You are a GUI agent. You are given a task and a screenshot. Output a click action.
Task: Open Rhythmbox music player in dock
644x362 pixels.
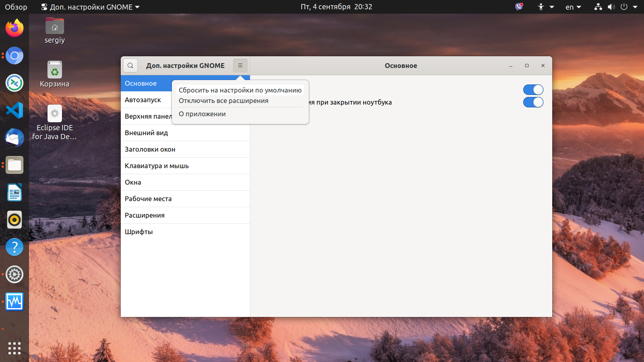14,220
